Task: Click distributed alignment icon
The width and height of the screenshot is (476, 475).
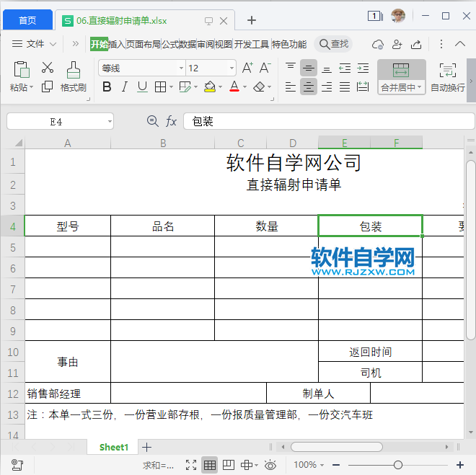Action: tap(363, 87)
